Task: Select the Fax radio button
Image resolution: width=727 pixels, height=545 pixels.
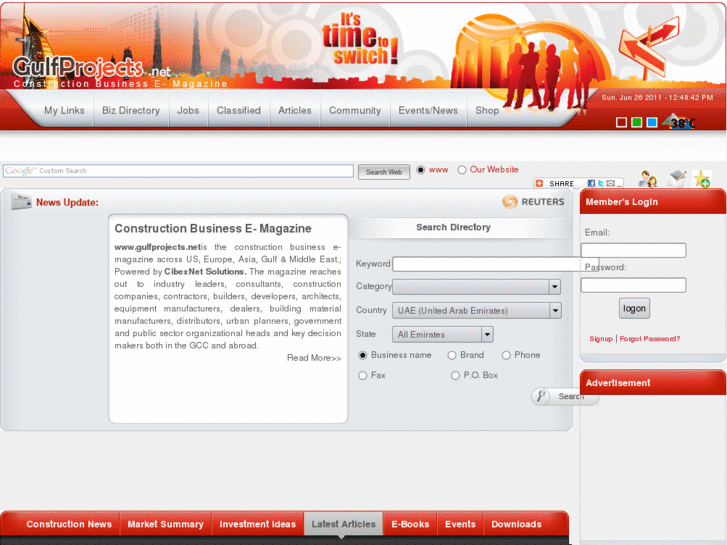Action: 363,376
